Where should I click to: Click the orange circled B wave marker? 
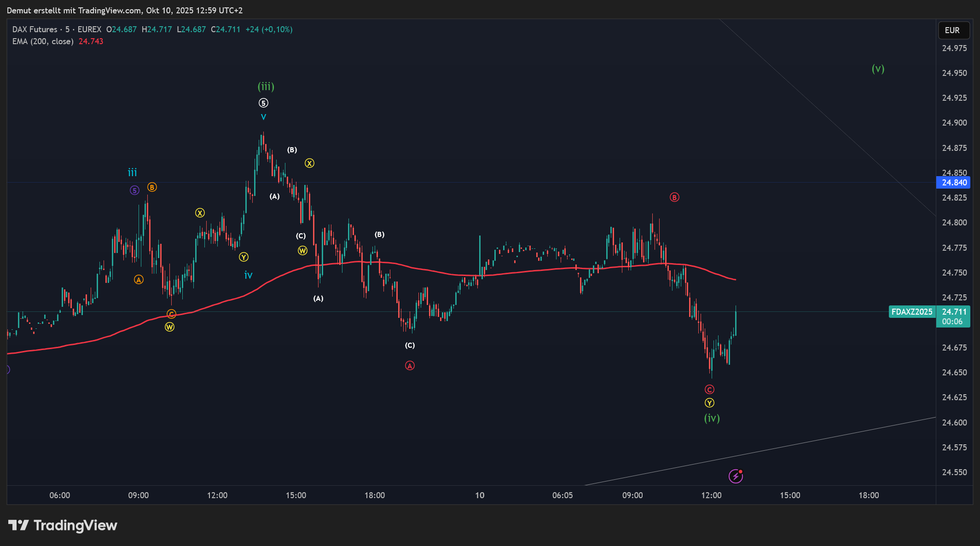point(152,187)
